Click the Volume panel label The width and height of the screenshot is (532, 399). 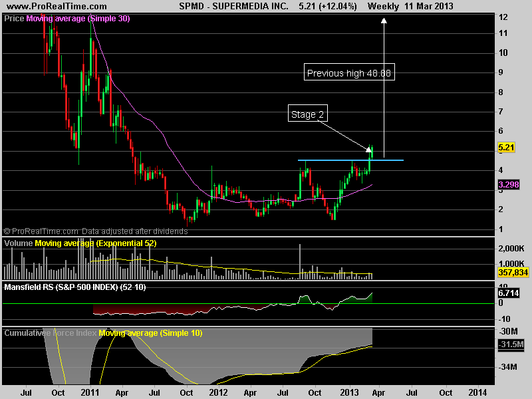pos(19,243)
